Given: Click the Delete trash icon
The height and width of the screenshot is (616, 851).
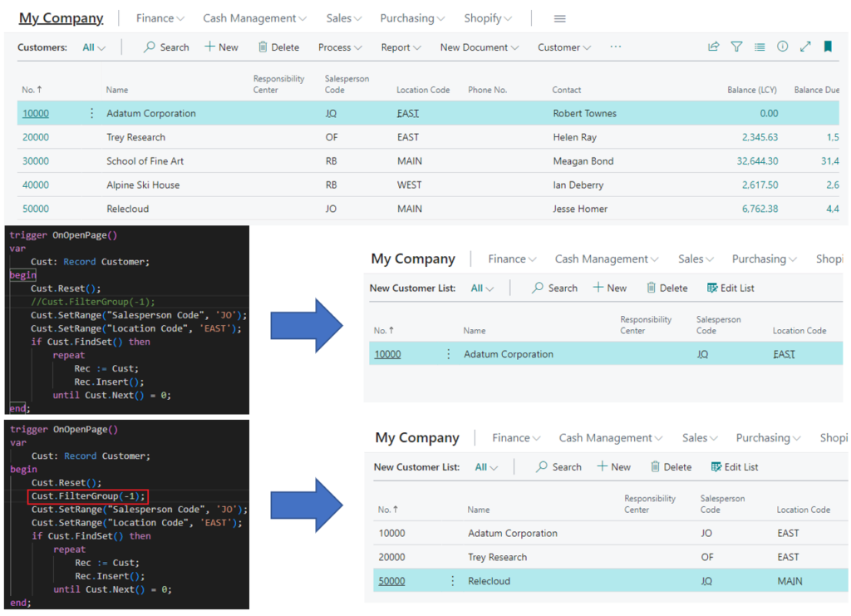Looking at the screenshot, I should [x=278, y=47].
